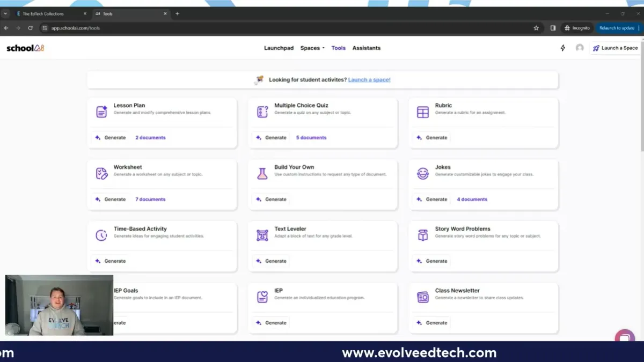Viewport: 644px width, 362px height.
Task: Click the Time-Based Activity title
Action: tap(140, 228)
